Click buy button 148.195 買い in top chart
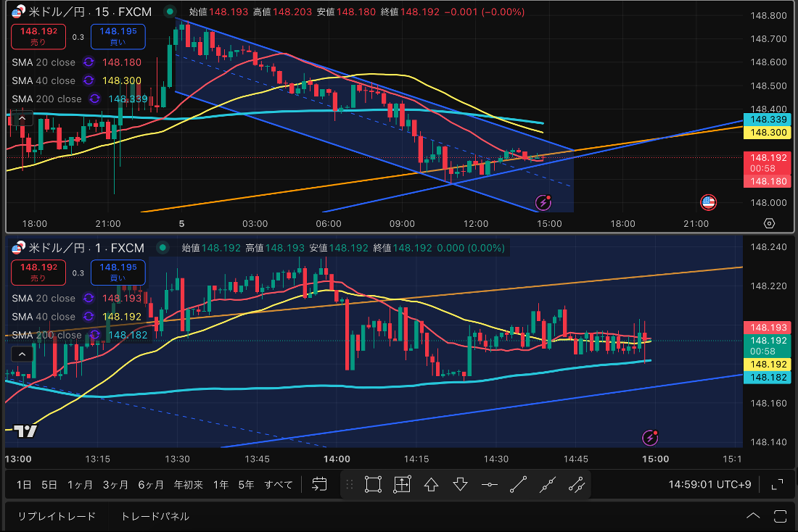 (x=118, y=37)
